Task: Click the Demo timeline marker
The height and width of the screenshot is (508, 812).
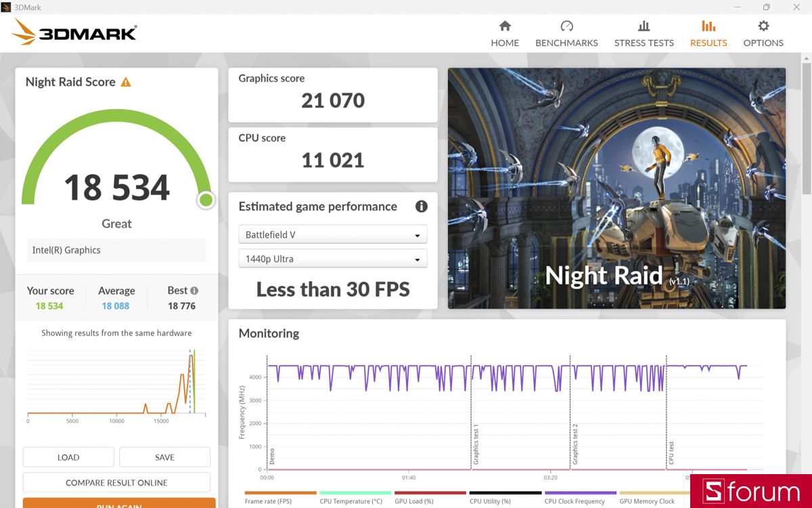Action: pos(272,456)
